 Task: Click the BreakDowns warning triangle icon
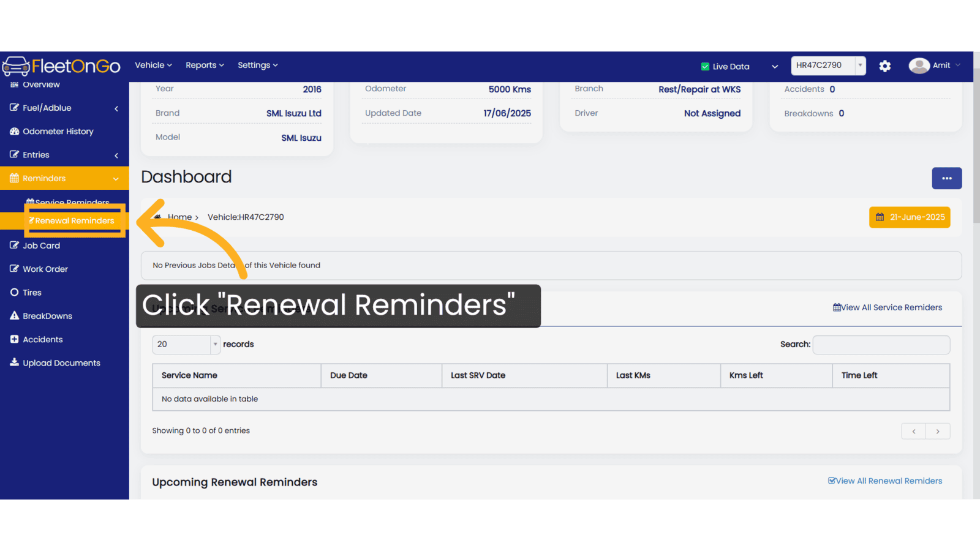click(14, 316)
